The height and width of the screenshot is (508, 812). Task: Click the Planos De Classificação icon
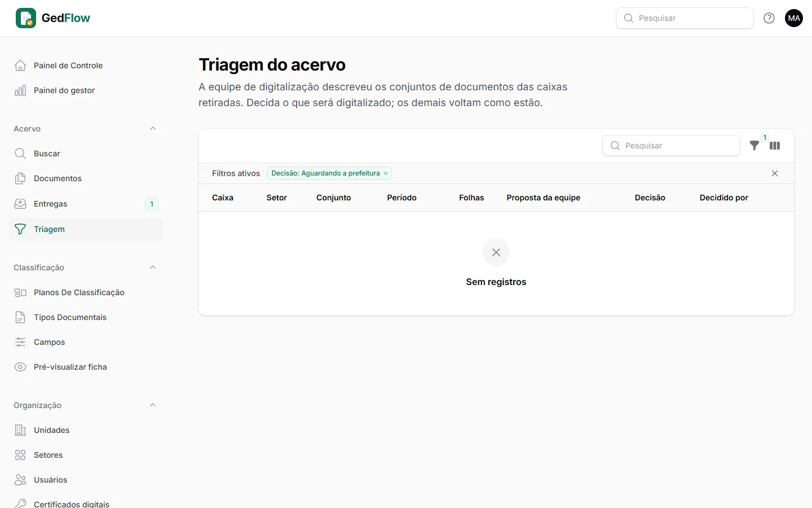point(20,292)
